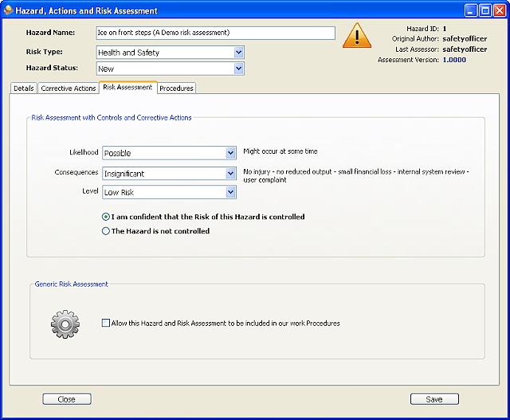Expand the Consequences combo box
Image resolution: width=510 pixels, height=420 pixels.
point(230,174)
